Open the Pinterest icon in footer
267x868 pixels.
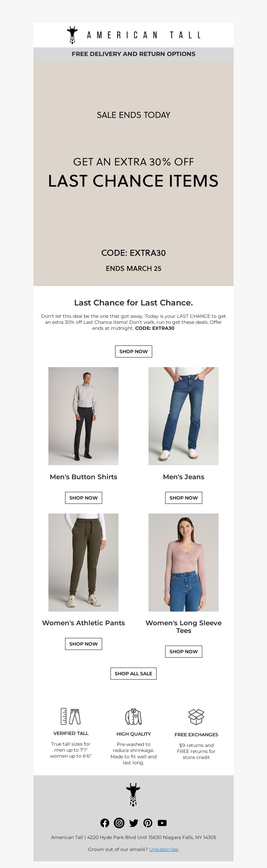pos(148,823)
